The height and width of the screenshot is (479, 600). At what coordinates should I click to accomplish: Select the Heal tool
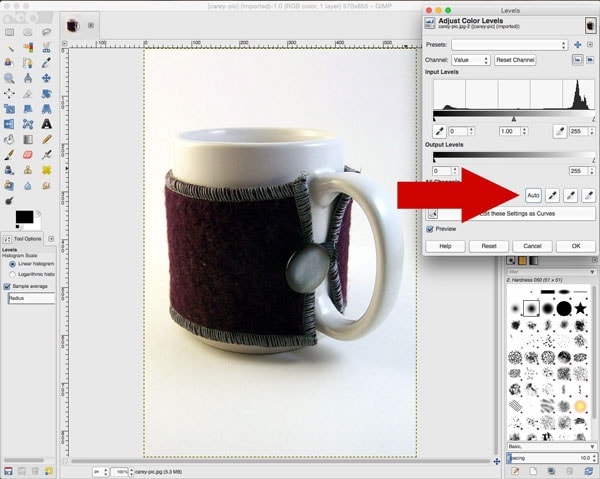pyautogui.click(x=46, y=170)
